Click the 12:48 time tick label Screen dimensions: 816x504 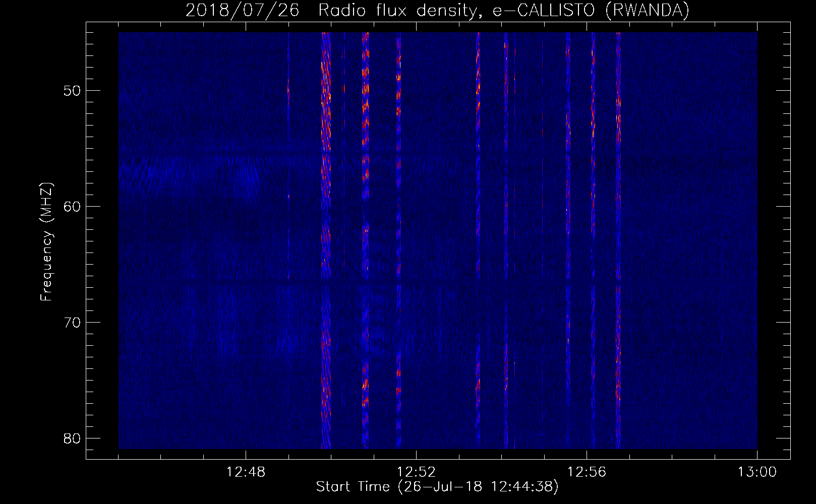246,472
